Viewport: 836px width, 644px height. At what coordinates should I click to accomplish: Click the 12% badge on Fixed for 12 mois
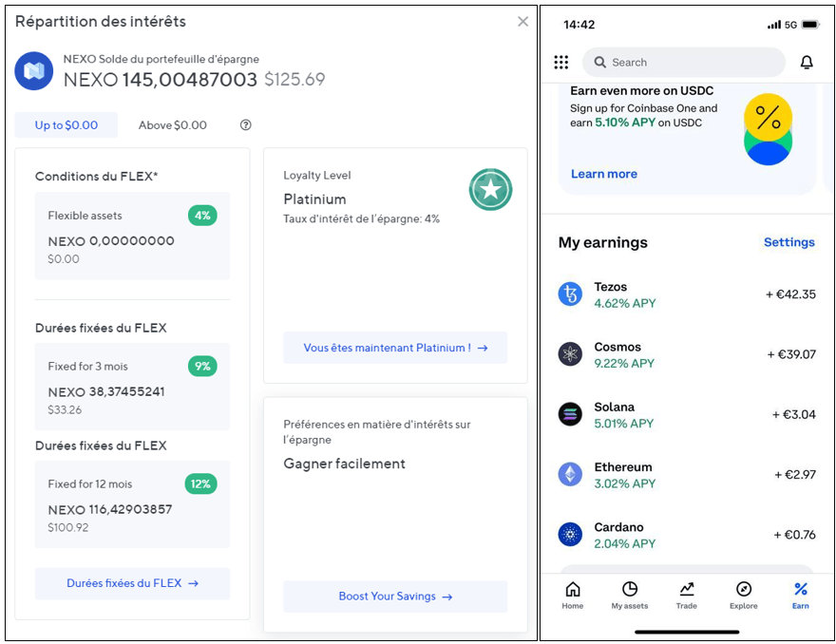coord(200,484)
